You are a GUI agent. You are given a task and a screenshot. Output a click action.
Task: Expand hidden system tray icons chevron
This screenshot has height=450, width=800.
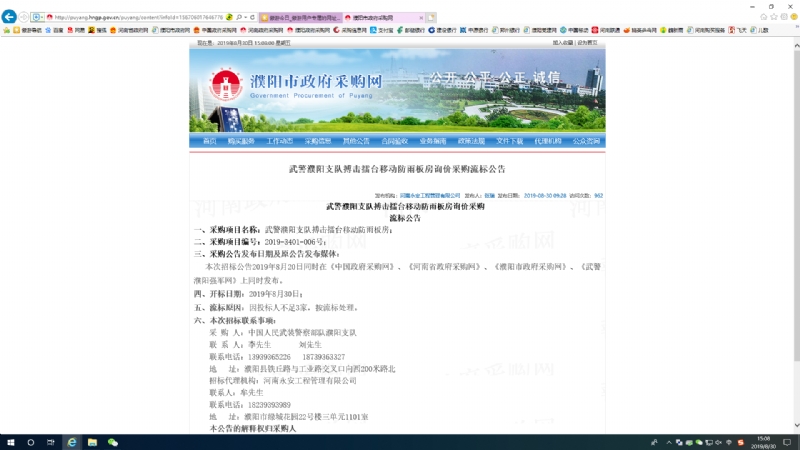(x=669, y=442)
